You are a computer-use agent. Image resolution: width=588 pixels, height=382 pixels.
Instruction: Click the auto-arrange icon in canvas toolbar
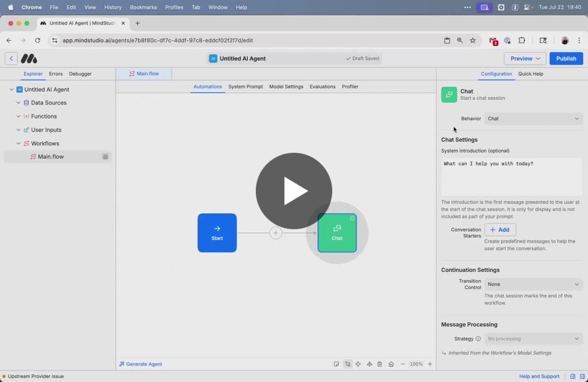tap(369, 364)
